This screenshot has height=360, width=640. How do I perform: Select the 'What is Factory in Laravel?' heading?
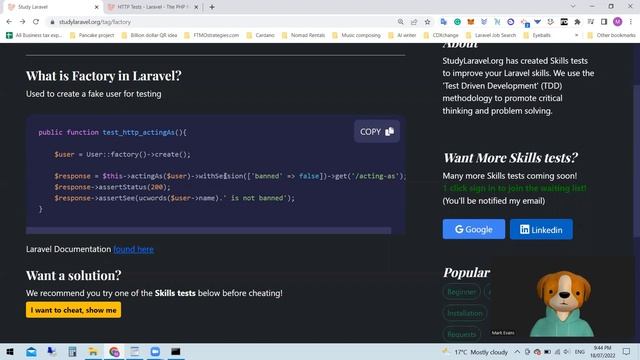(104, 76)
